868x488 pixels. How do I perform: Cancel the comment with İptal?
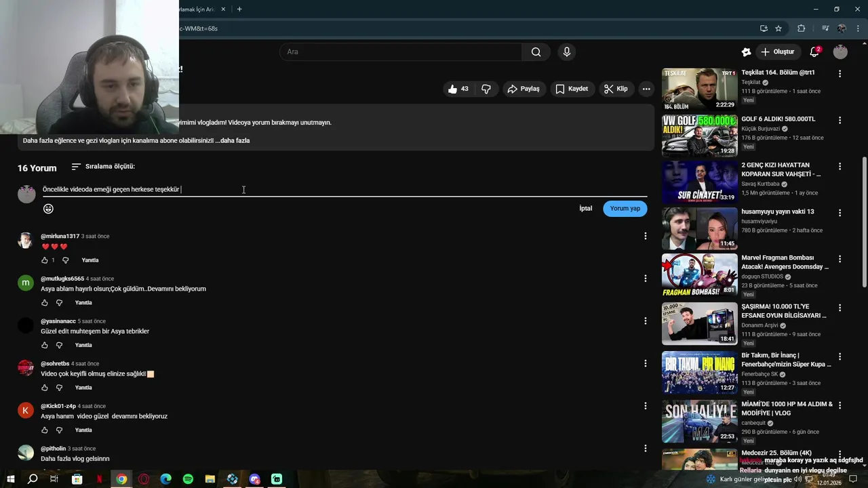click(585, 209)
